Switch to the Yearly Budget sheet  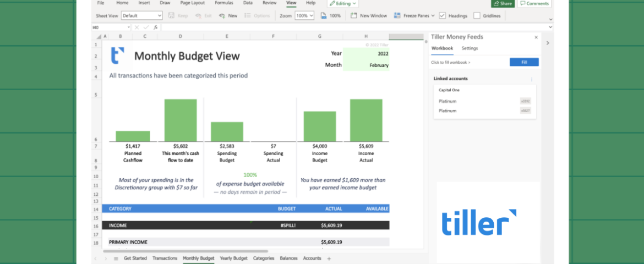point(234,258)
